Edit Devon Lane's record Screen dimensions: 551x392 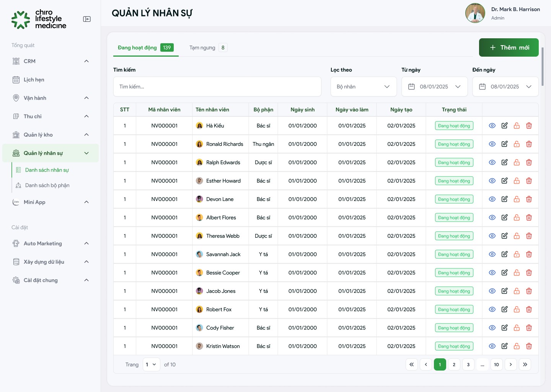click(x=504, y=199)
